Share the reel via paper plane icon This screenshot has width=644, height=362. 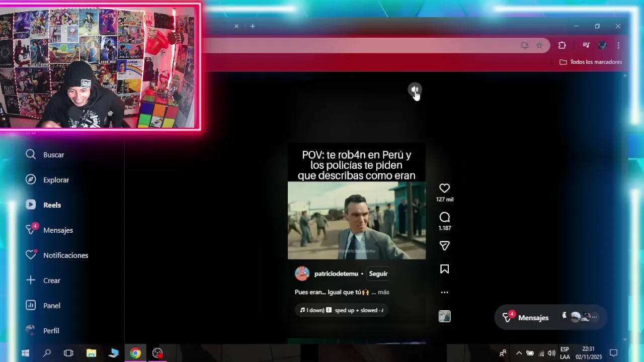click(x=444, y=245)
